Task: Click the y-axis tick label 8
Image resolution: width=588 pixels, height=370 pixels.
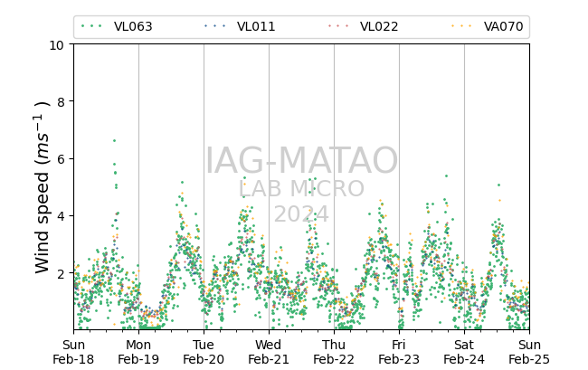Action: (62, 102)
